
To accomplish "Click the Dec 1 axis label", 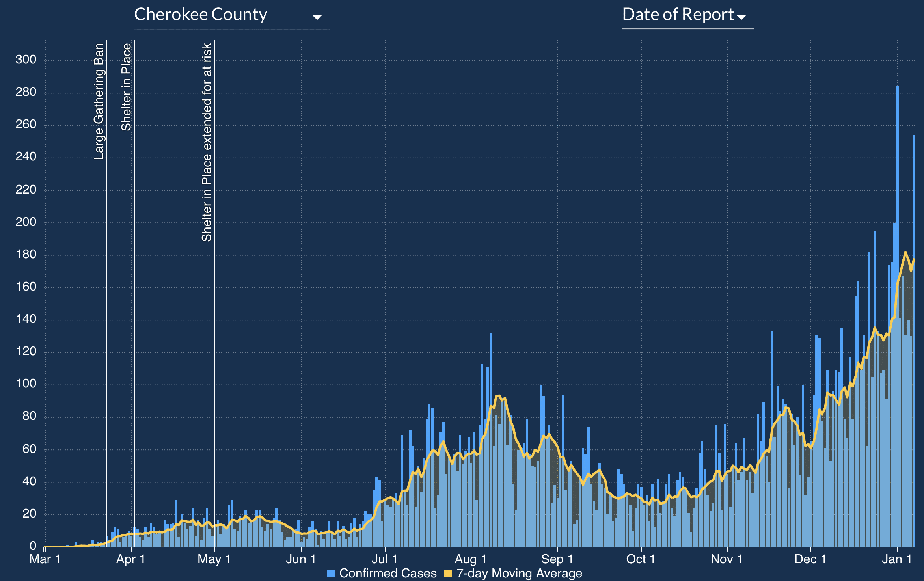I will coord(810,559).
